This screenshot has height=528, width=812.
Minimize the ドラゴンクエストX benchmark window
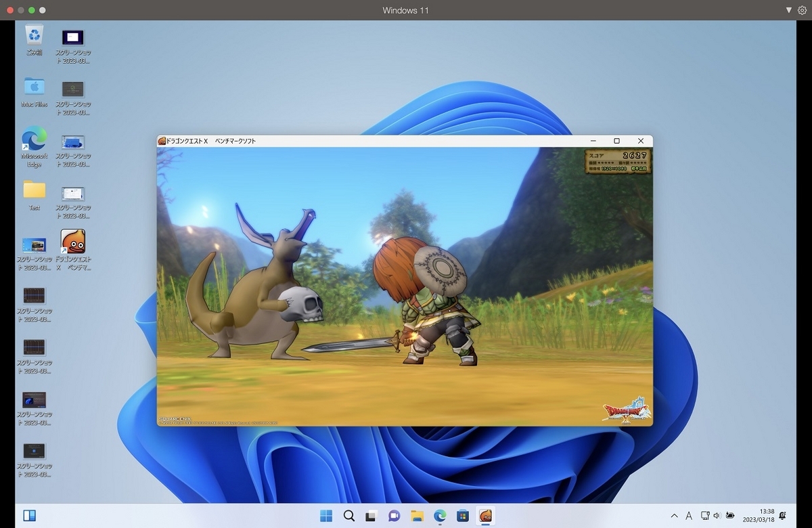[593, 141]
